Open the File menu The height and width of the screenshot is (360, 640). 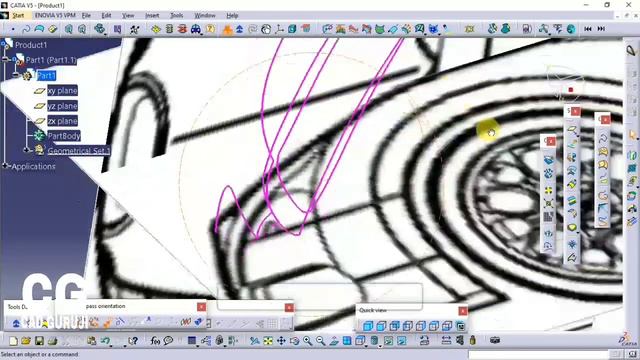86,16
